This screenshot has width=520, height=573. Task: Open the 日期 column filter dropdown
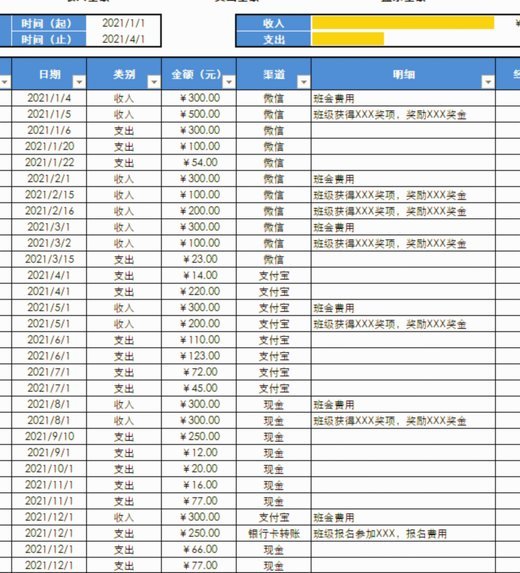(x=79, y=82)
